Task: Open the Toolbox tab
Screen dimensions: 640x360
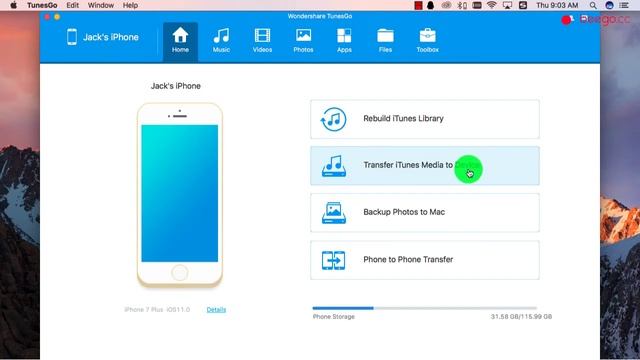Action: [427, 41]
